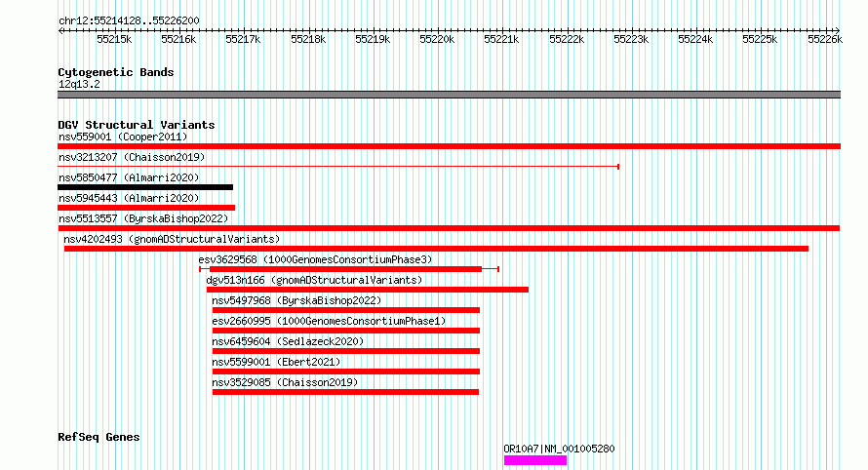The height and width of the screenshot is (470, 868).
Task: Click the 55215k ruler position
Action: click(x=114, y=39)
